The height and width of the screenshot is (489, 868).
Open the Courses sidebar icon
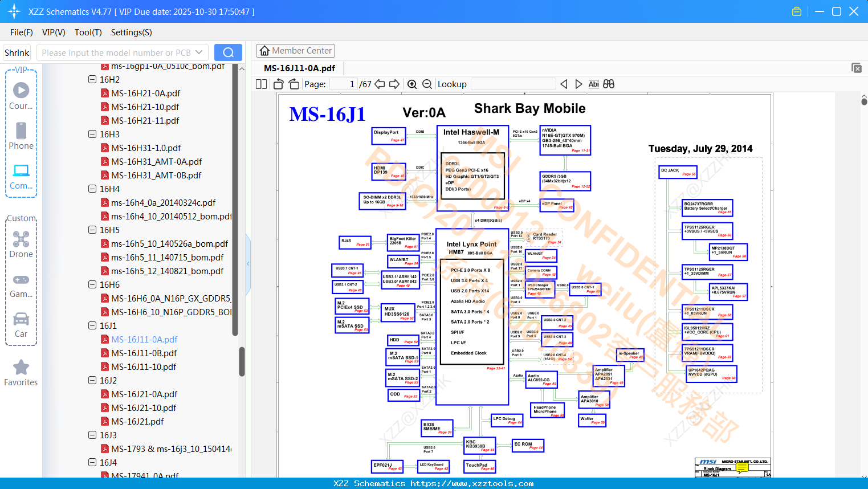pos(21,96)
